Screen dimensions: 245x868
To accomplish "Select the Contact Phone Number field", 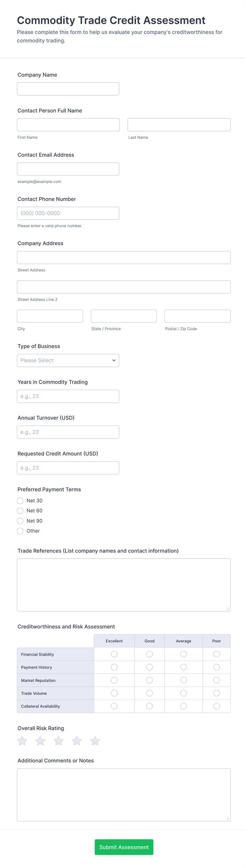I will [x=68, y=213].
